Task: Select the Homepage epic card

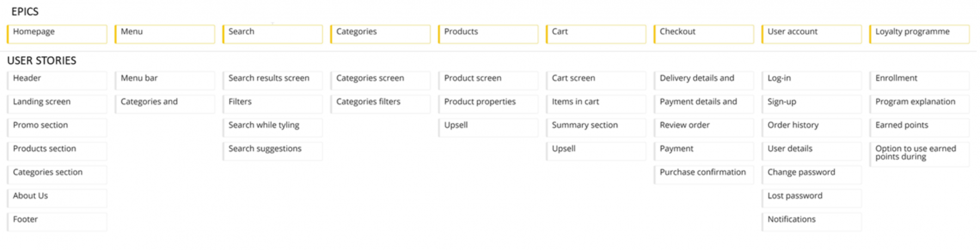Action: 57,33
